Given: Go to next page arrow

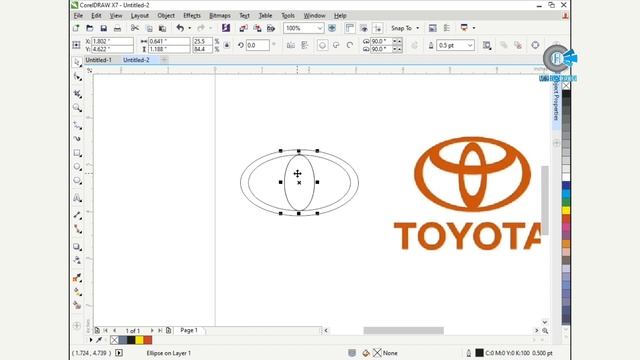Looking at the screenshot, I should [x=152, y=330].
